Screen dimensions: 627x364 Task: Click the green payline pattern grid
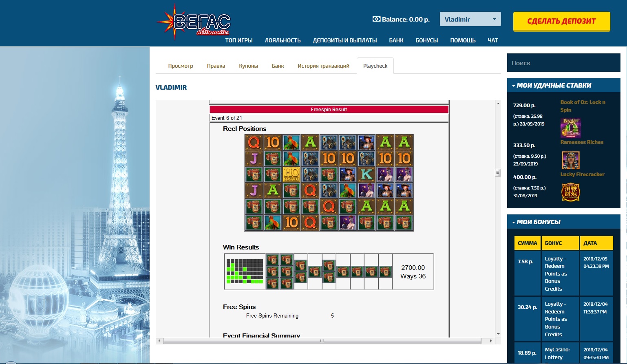[x=245, y=271]
